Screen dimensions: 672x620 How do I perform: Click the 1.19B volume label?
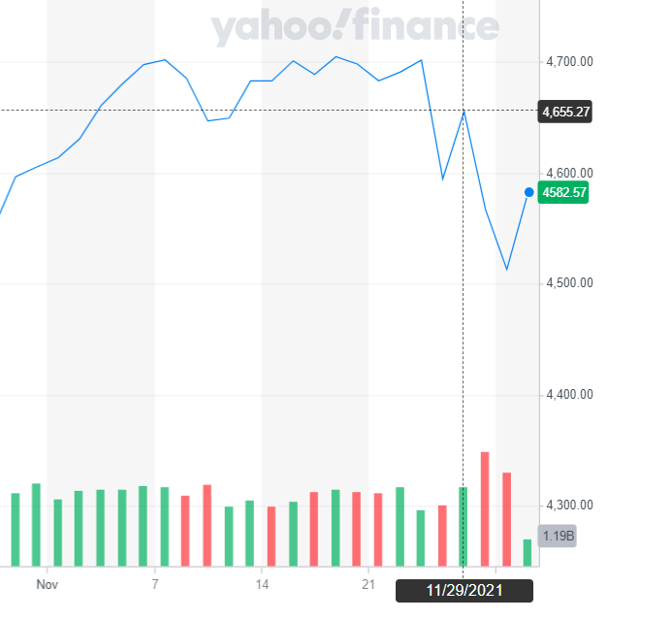pos(557,535)
